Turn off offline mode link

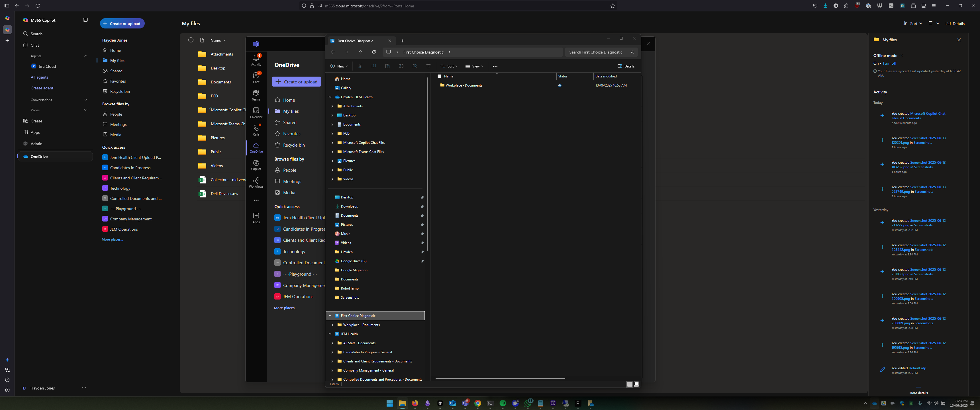pyautogui.click(x=889, y=63)
